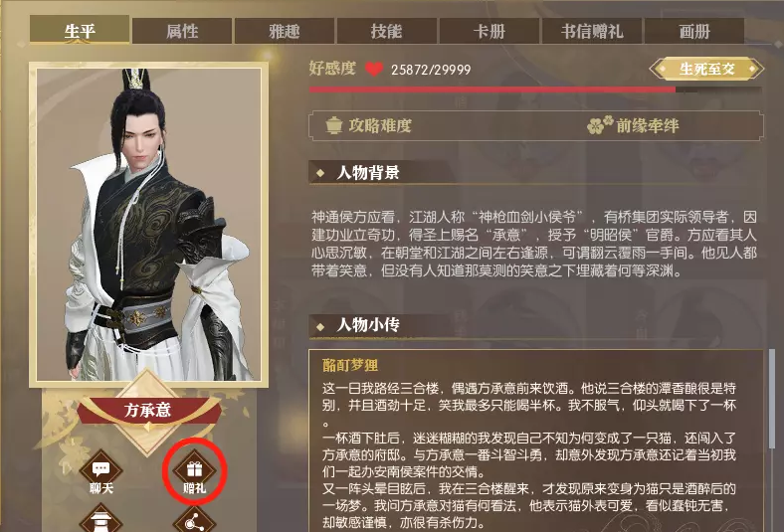Go to the 卡册 tab

click(489, 32)
